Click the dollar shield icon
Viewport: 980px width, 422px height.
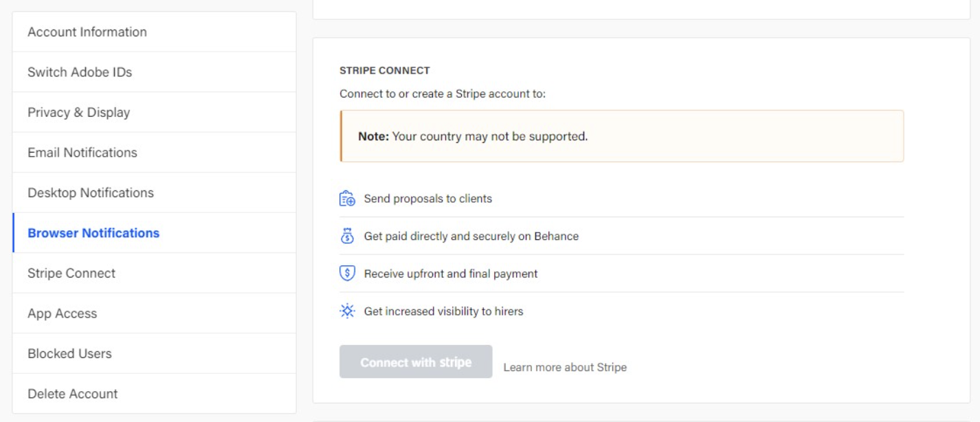348,274
